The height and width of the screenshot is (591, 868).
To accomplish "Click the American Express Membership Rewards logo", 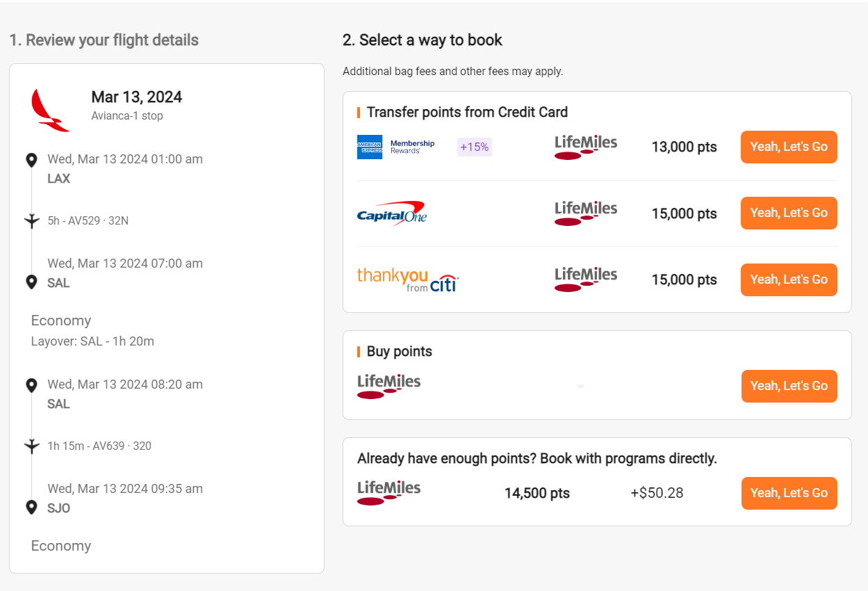I will [x=395, y=147].
